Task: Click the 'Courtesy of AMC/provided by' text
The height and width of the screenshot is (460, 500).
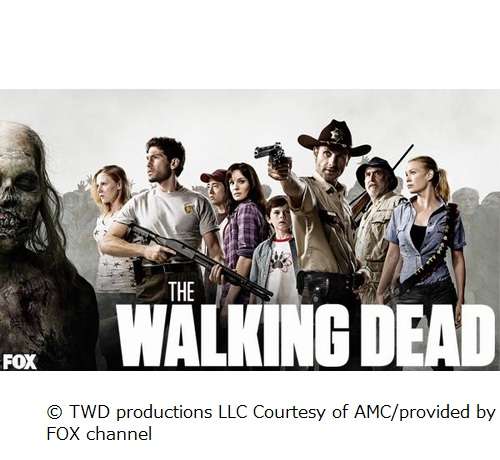Action: tap(374, 412)
